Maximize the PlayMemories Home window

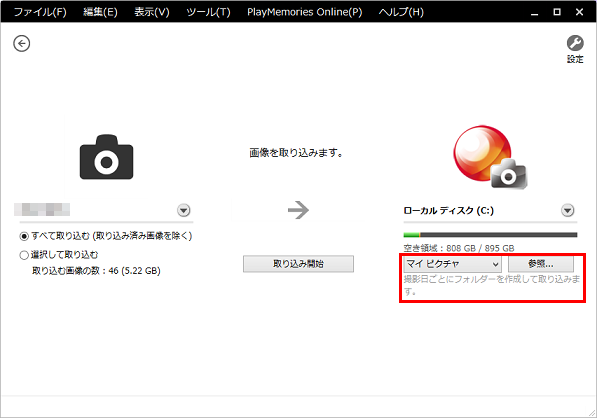[x=557, y=12]
